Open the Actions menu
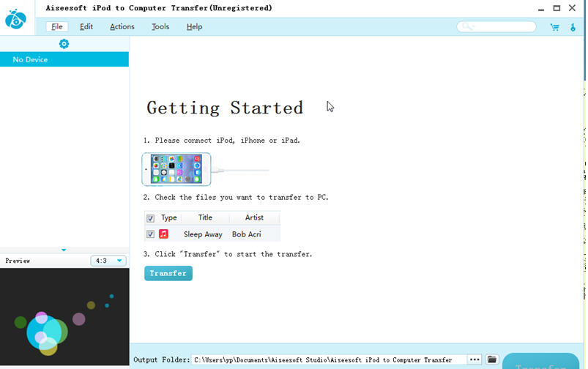This screenshot has height=369, width=588. point(122,26)
